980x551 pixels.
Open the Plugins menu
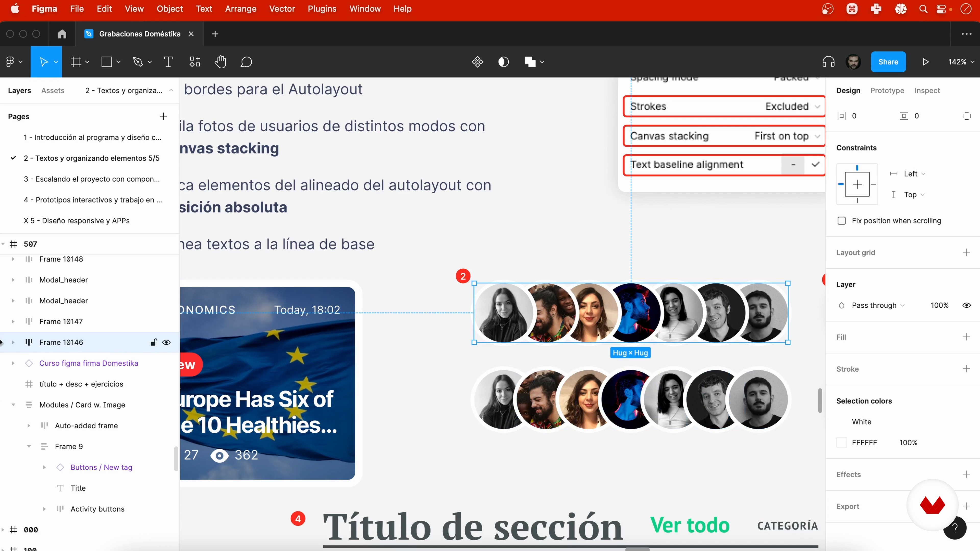point(322,9)
